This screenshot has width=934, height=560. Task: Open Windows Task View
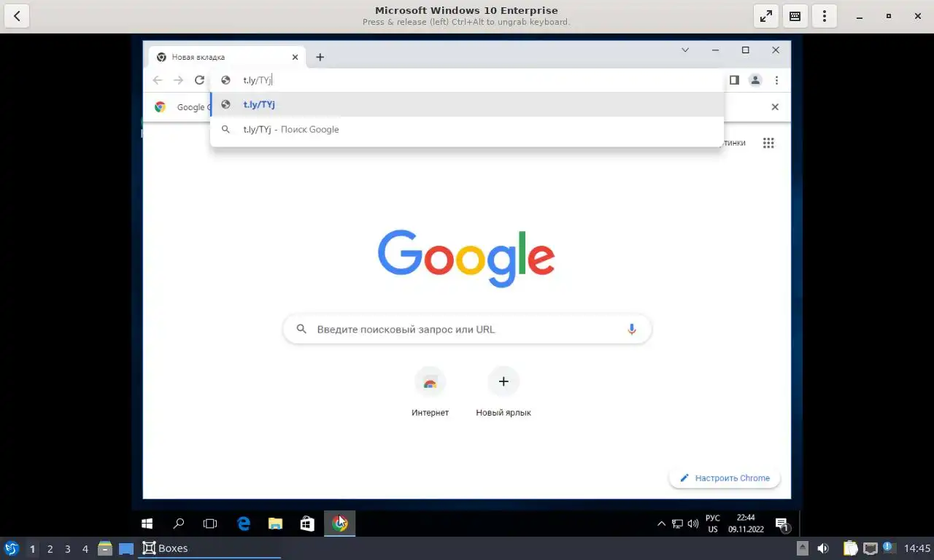click(210, 524)
